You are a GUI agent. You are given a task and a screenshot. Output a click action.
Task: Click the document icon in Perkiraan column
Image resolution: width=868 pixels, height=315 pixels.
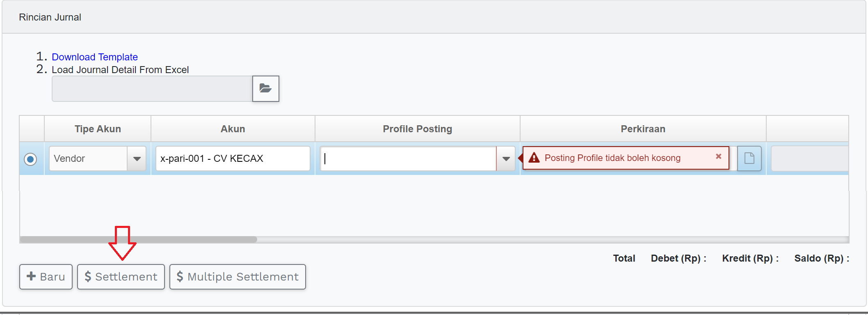coord(749,158)
